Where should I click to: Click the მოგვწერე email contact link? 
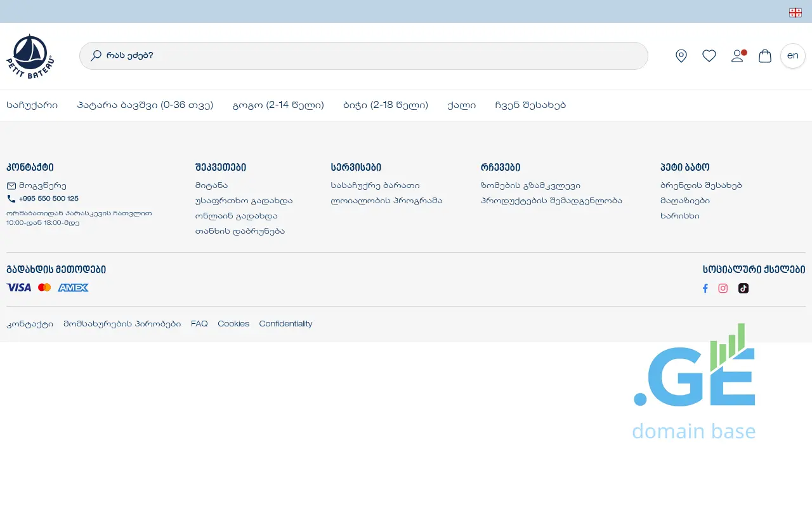click(43, 186)
